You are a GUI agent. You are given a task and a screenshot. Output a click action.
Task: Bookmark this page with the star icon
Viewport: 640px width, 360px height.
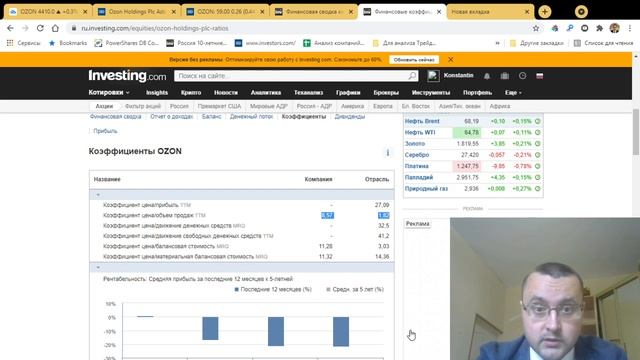(536, 28)
